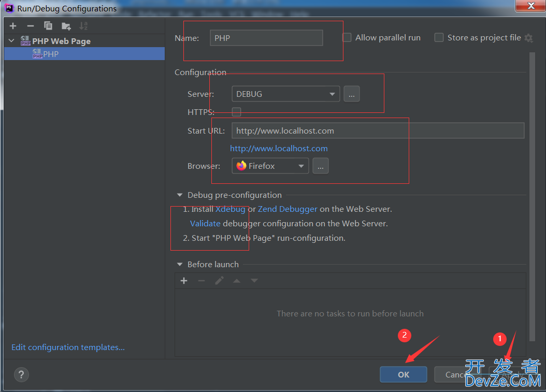Confirm with the OK button
The image size is (546, 392).
[403, 374]
